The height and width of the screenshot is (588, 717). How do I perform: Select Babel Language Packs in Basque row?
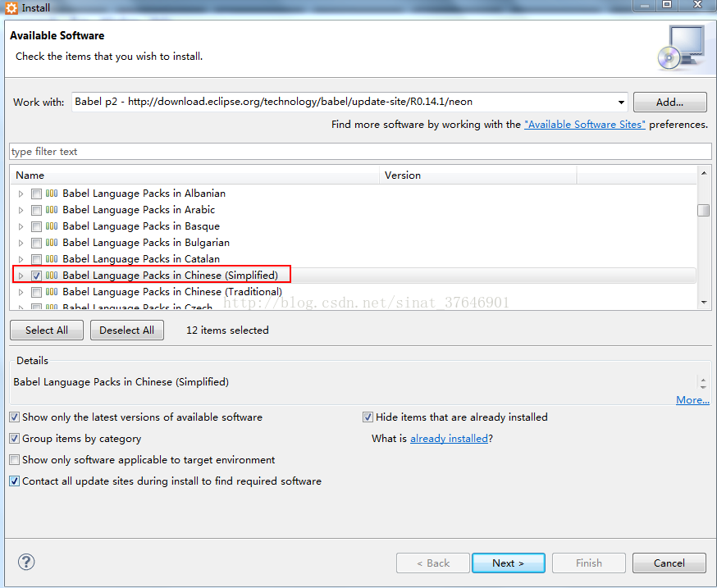pyautogui.click(x=141, y=226)
